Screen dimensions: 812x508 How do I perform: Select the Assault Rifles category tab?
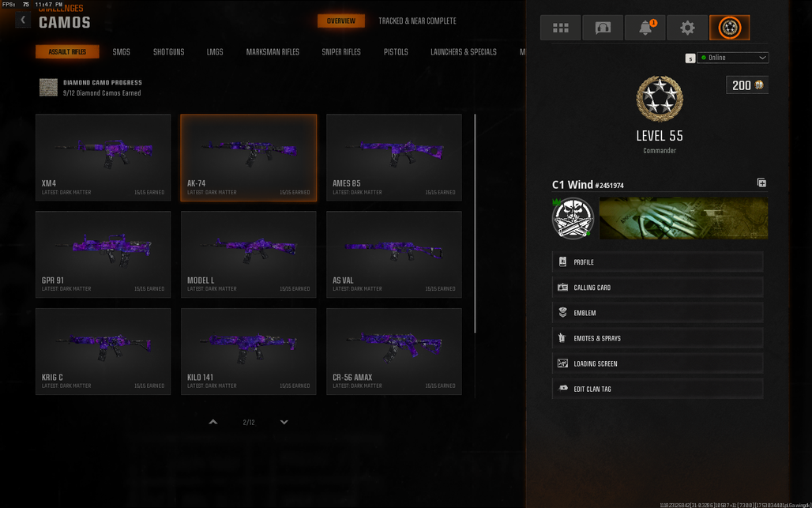[67, 52]
